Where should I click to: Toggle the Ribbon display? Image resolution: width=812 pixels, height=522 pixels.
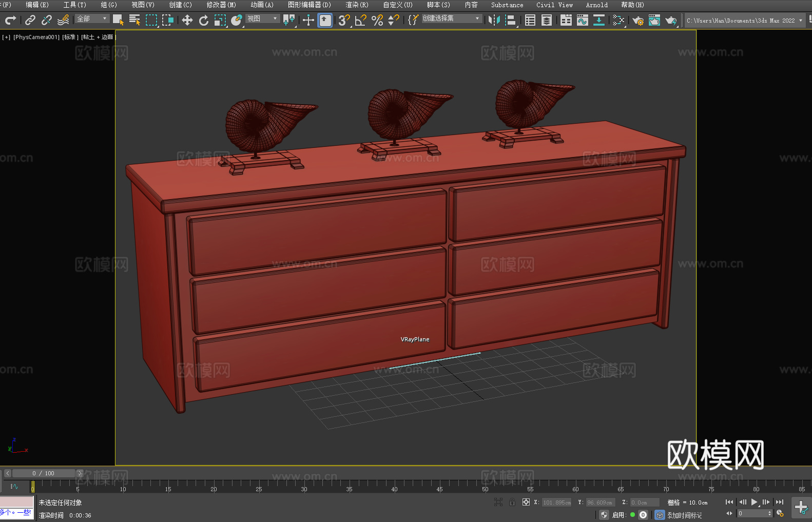point(566,20)
